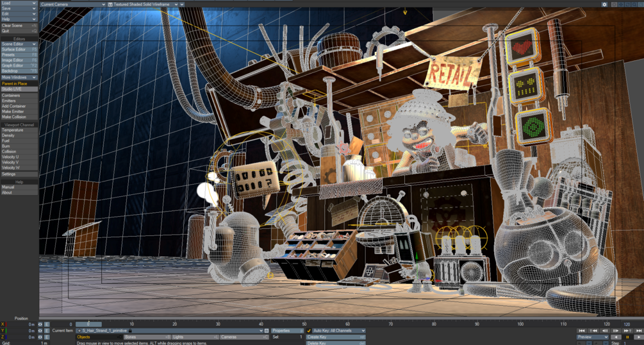Toggle Studio LIVE
644x345 pixels.
(19, 89)
